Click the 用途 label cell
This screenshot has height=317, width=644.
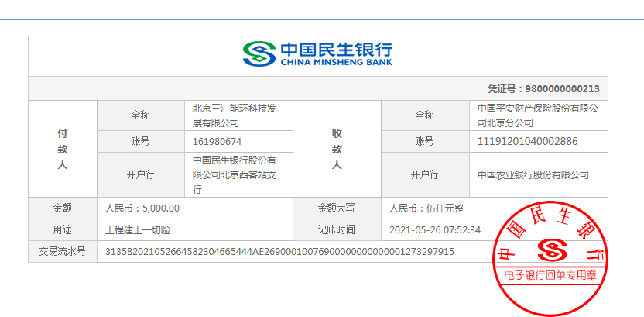tap(63, 230)
